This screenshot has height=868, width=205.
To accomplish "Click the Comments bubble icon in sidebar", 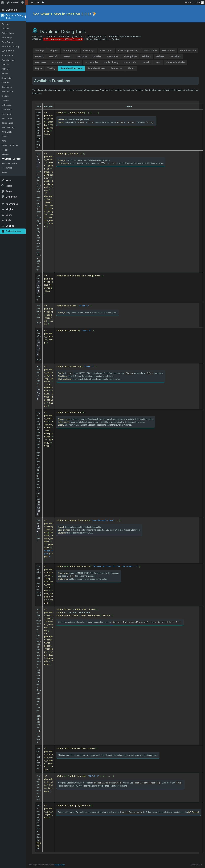I will [3, 196].
